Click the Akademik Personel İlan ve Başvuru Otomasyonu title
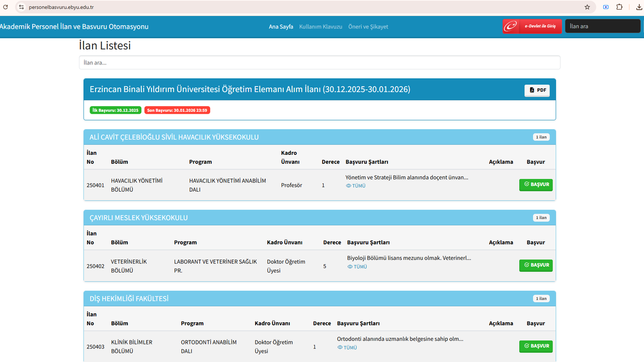Screen dimensions: 644x362 [74, 27]
